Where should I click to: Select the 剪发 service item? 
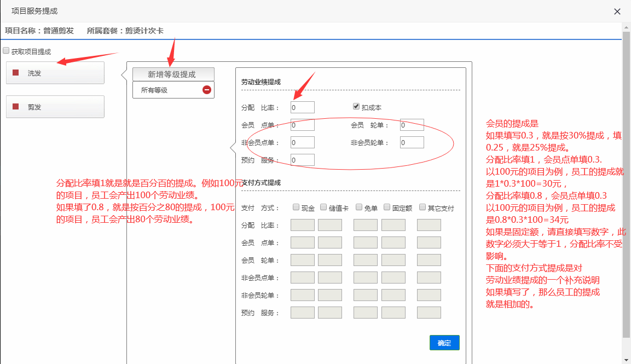pyautogui.click(x=55, y=107)
